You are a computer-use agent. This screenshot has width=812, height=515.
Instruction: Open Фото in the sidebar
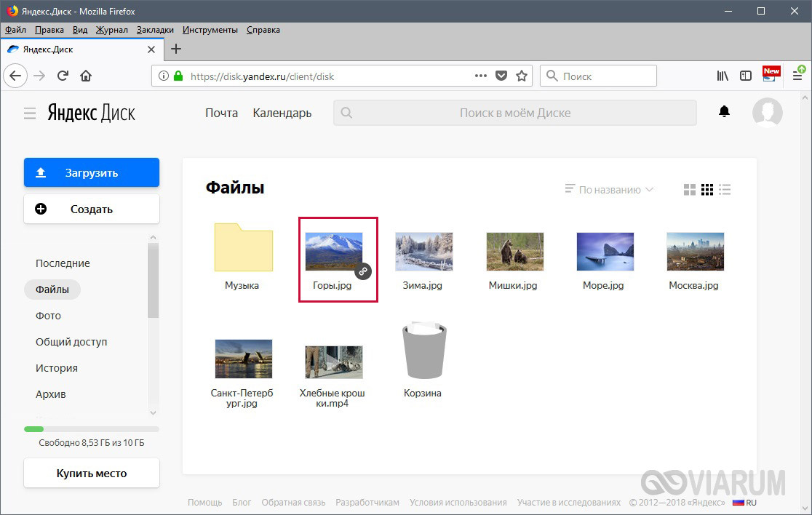48,316
